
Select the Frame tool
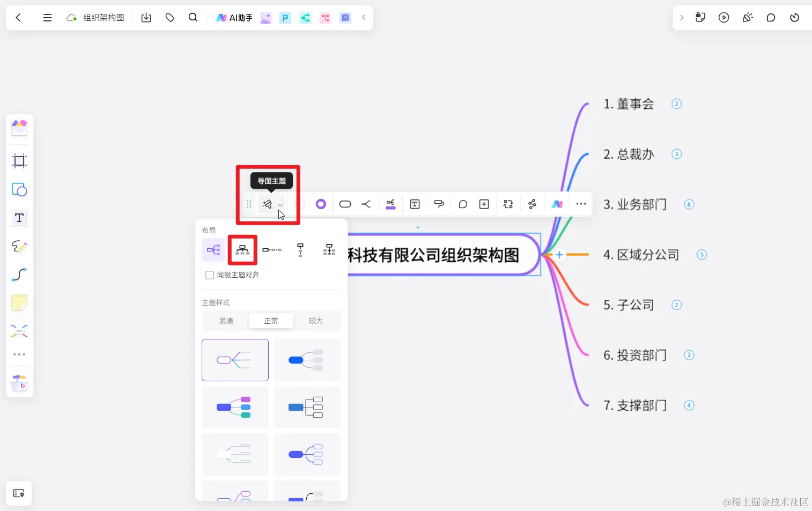[19, 161]
